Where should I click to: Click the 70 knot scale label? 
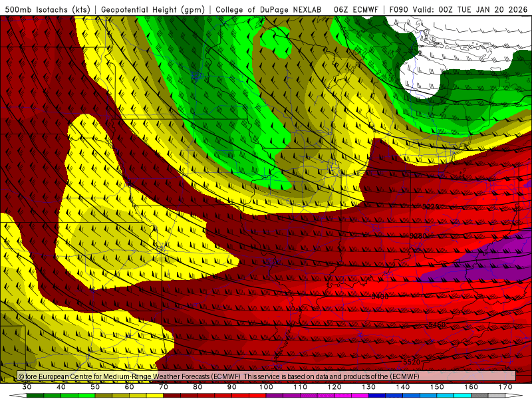[x=164, y=387]
